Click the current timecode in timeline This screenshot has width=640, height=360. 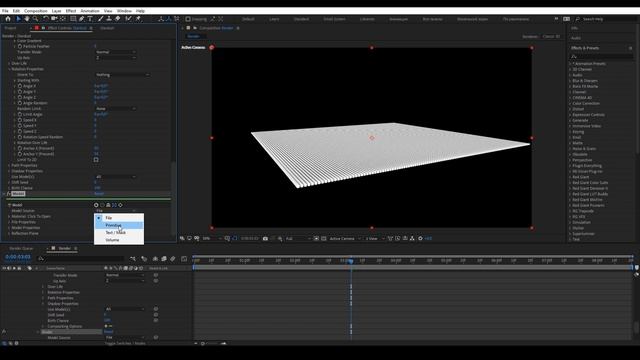click(18, 257)
